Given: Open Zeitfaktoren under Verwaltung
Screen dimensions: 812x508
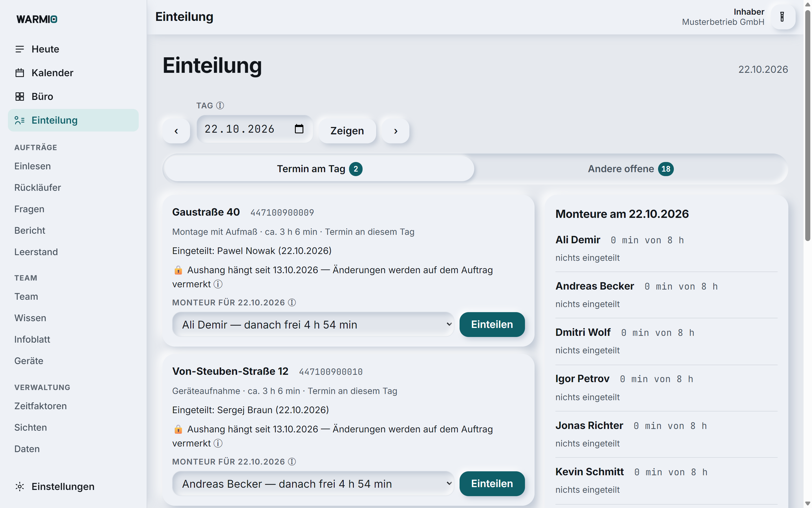Looking at the screenshot, I should [x=41, y=406].
